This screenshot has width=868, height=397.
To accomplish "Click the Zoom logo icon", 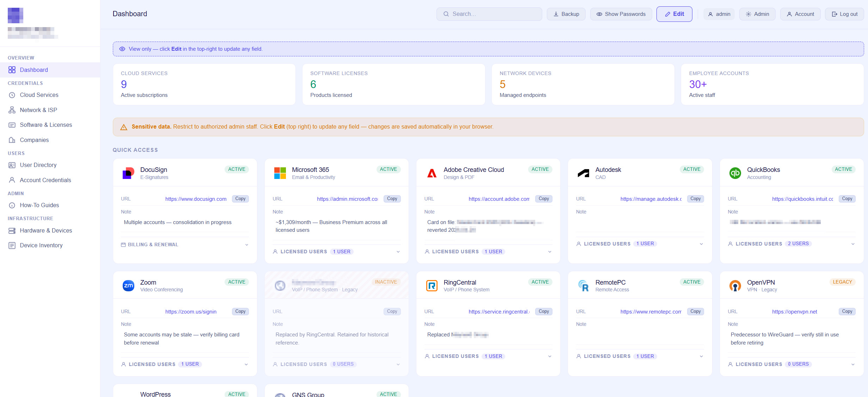I will point(128,286).
